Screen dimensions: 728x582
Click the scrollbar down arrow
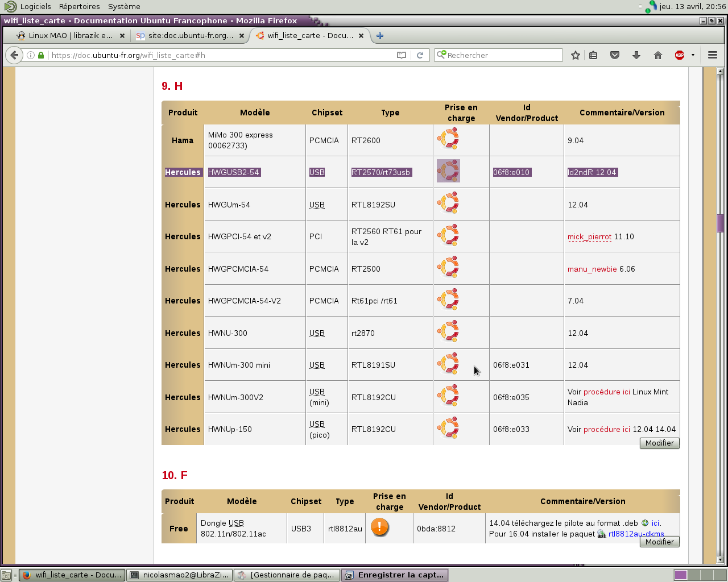click(x=720, y=559)
